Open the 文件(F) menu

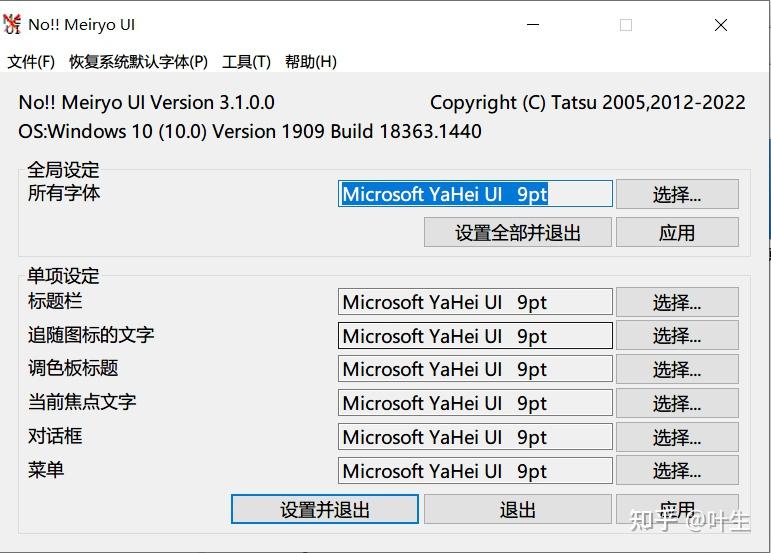31,62
